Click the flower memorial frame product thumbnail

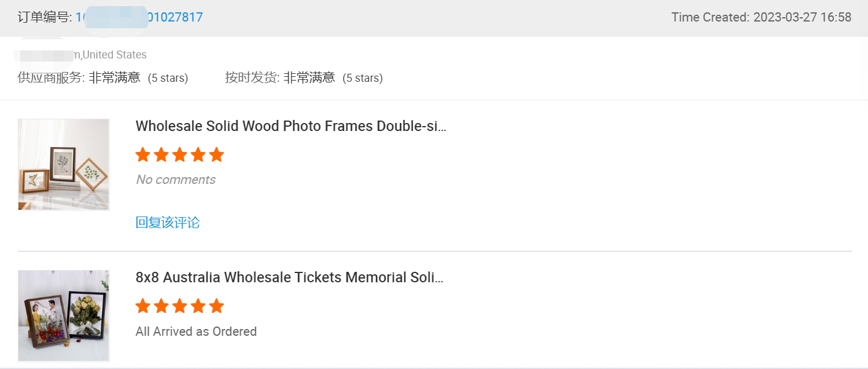point(64,315)
